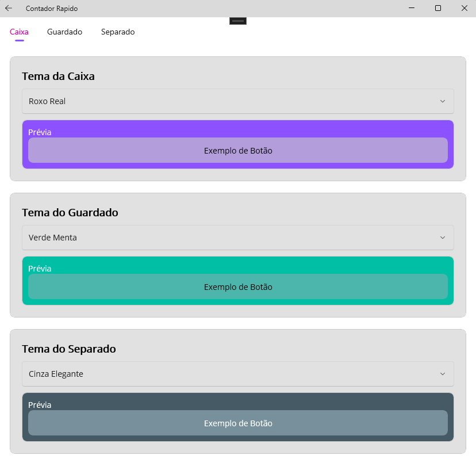Click the Tema do Guardado heading
The height and width of the screenshot is (474, 476).
(x=70, y=213)
